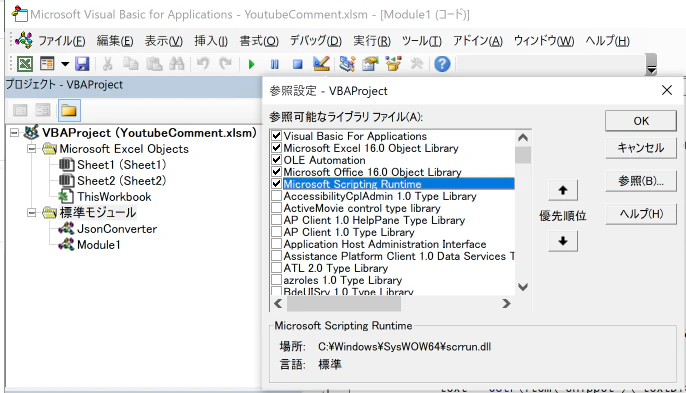Open the Properties Window toolbar icon

point(370,64)
